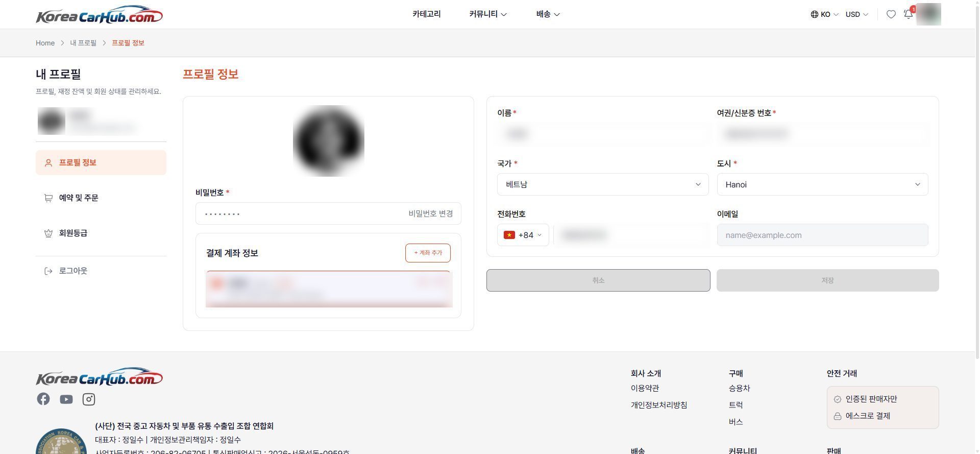980x454 pixels.
Task: Open notifications bell icon
Action: 909,14
